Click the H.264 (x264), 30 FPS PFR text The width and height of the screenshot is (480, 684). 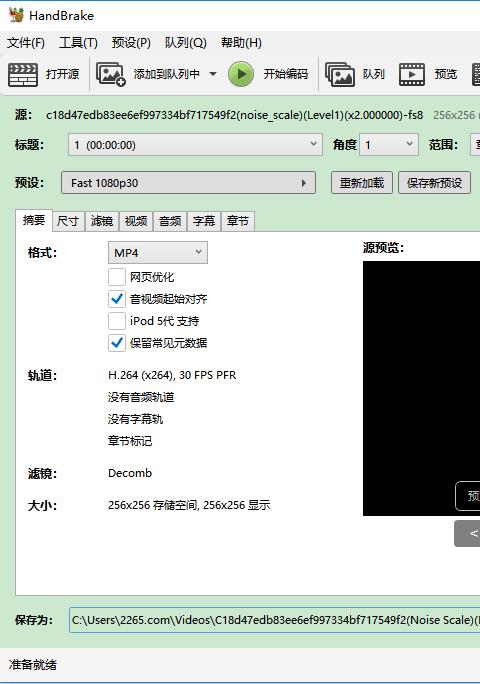pyautogui.click(x=172, y=375)
